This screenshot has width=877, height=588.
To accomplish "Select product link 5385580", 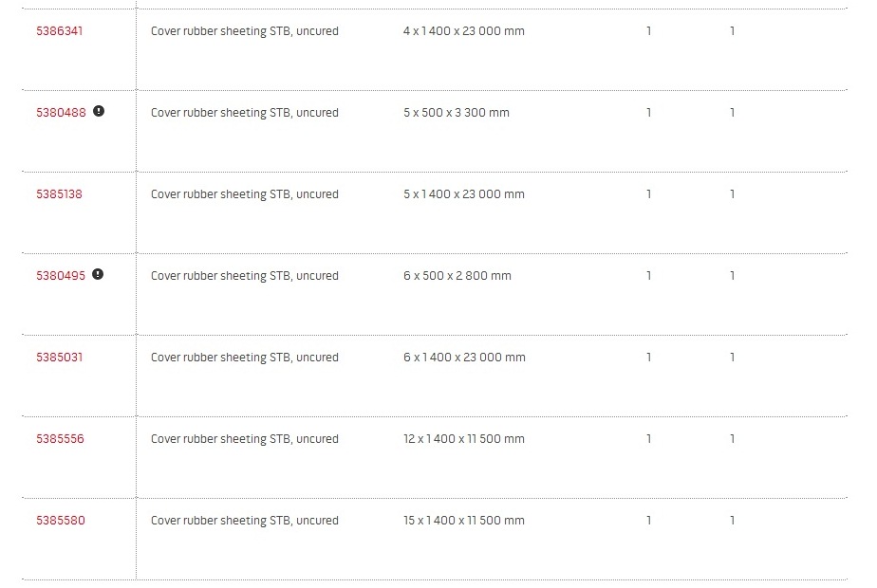I will 61,521.
